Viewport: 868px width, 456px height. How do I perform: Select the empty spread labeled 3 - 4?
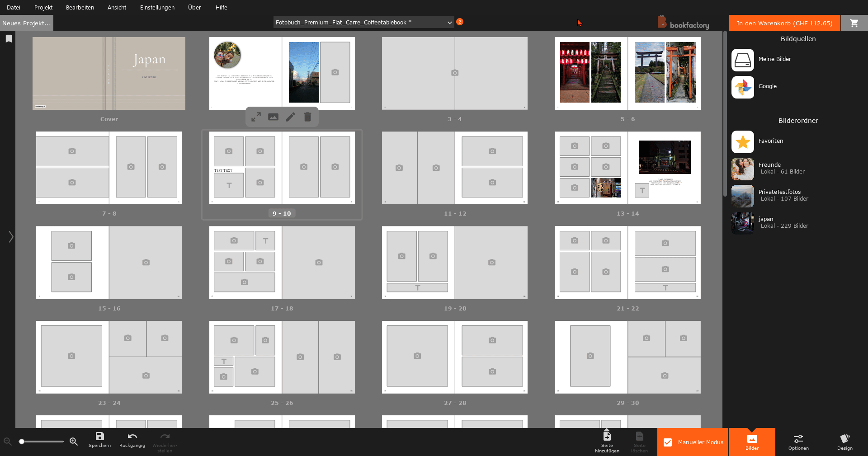point(455,73)
